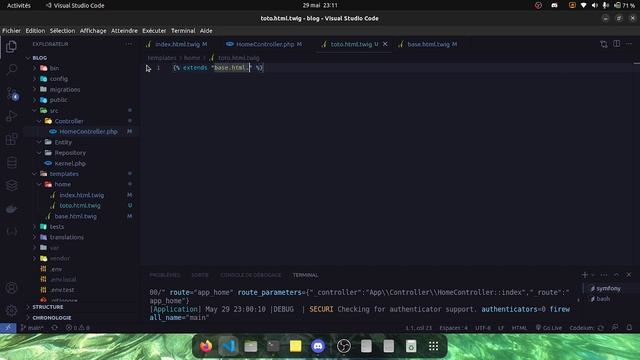Open new terminal launch profile dropdown
Image resolution: width=640 pixels, height=360 pixels.
(x=593, y=275)
